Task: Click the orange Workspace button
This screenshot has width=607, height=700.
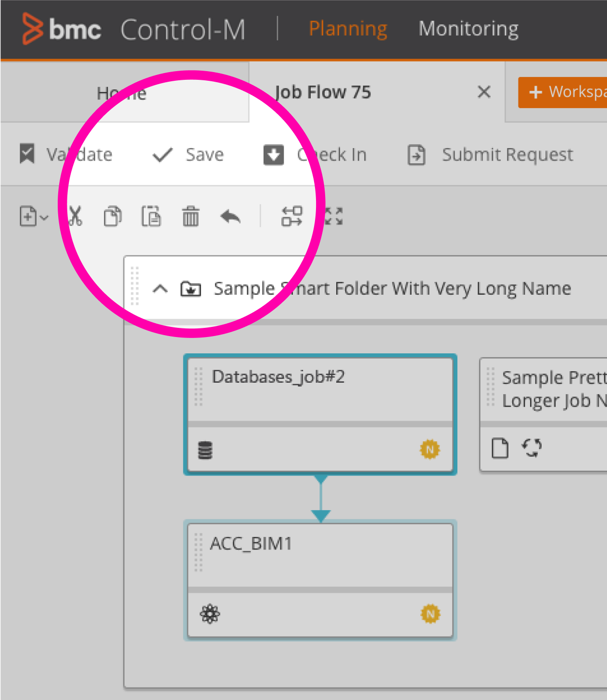Action: point(562,92)
